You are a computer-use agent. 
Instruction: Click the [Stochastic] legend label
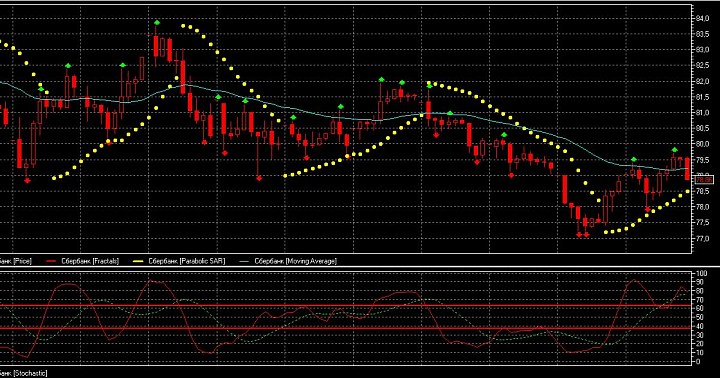[x=23, y=373]
